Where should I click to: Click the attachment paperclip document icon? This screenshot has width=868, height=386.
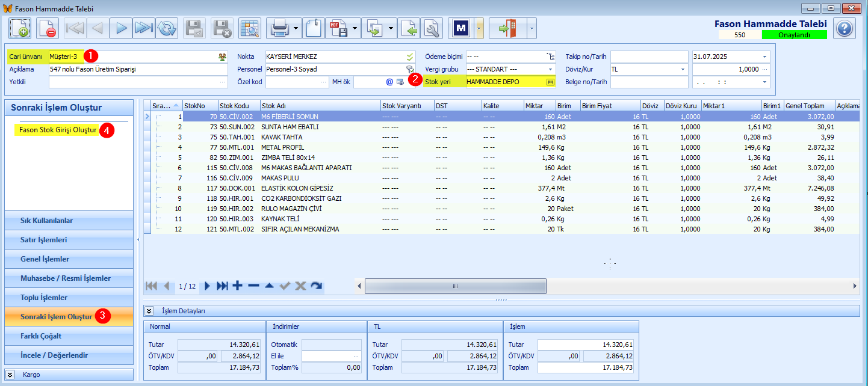coord(313,28)
